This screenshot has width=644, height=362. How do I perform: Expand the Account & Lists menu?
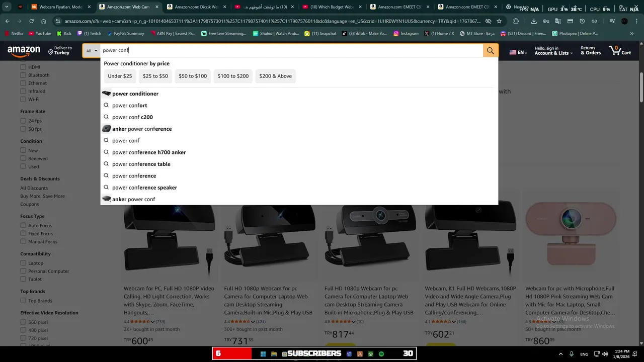(x=553, y=50)
